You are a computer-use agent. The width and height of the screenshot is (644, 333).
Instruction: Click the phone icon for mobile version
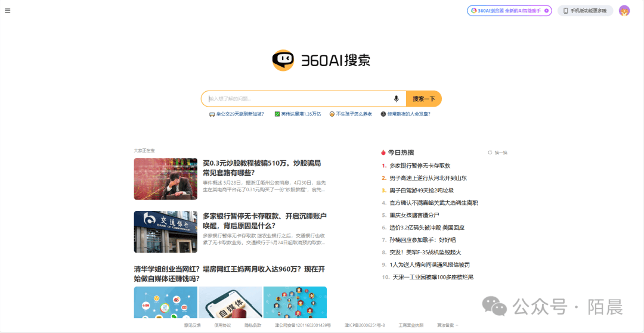[566, 11]
